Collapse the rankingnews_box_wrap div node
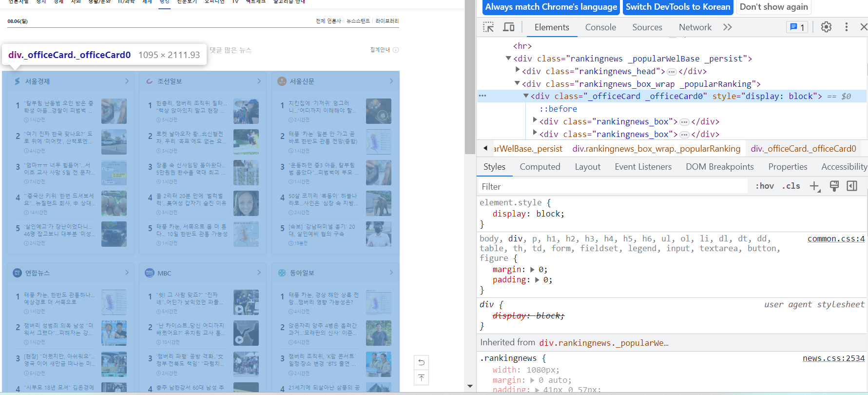868x395 pixels. pos(517,83)
